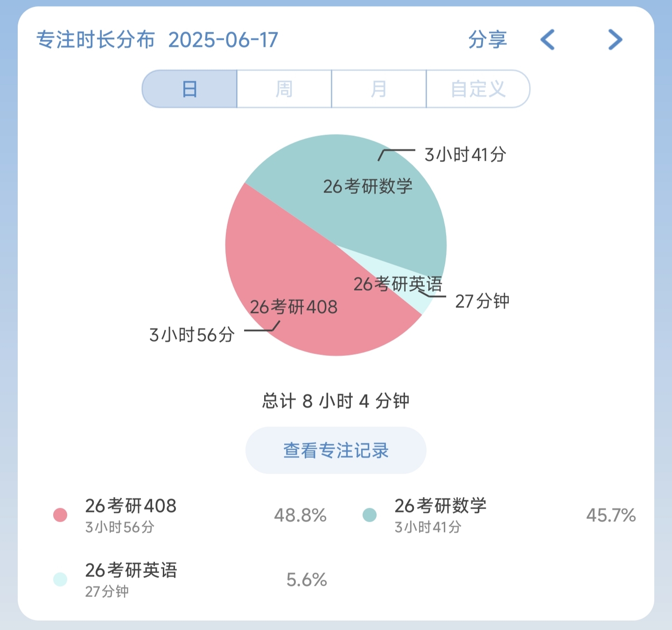Open the 自定义 custom range tab
Image resolution: width=672 pixels, height=630 pixels.
[x=478, y=89]
